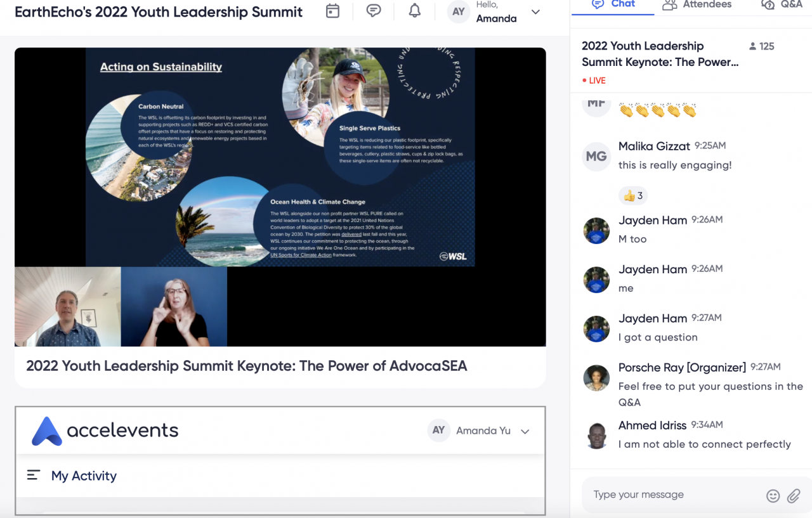
Task: Select the Chat tab
Action: (x=613, y=4)
